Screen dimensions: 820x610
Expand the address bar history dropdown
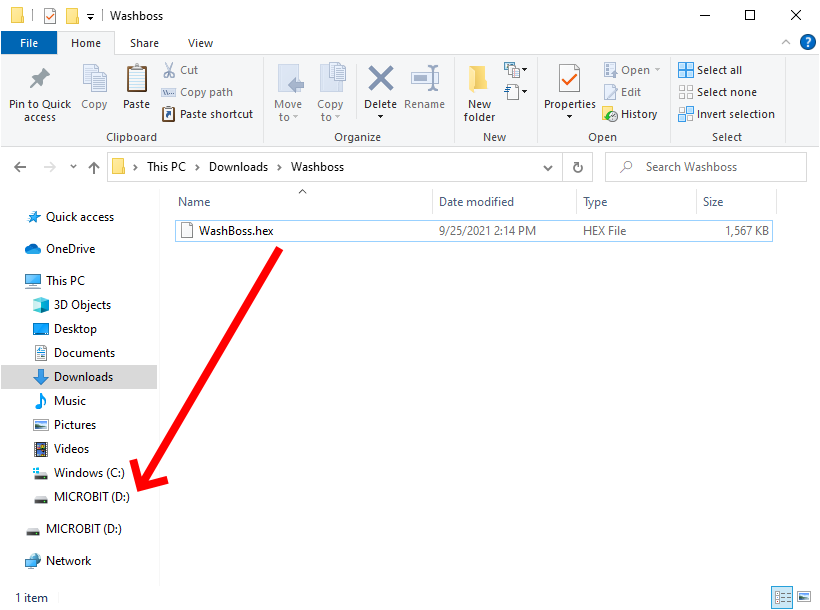click(548, 167)
